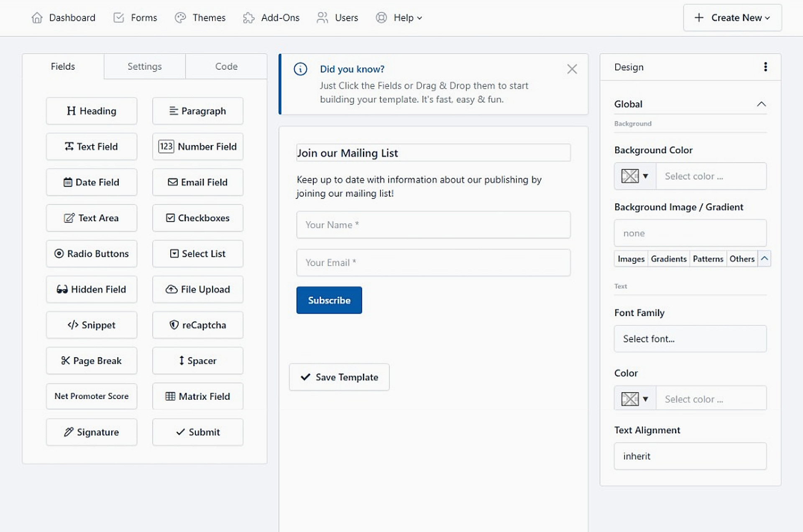Add a File Upload field
Image resolution: width=803 pixels, height=532 pixels.
197,289
